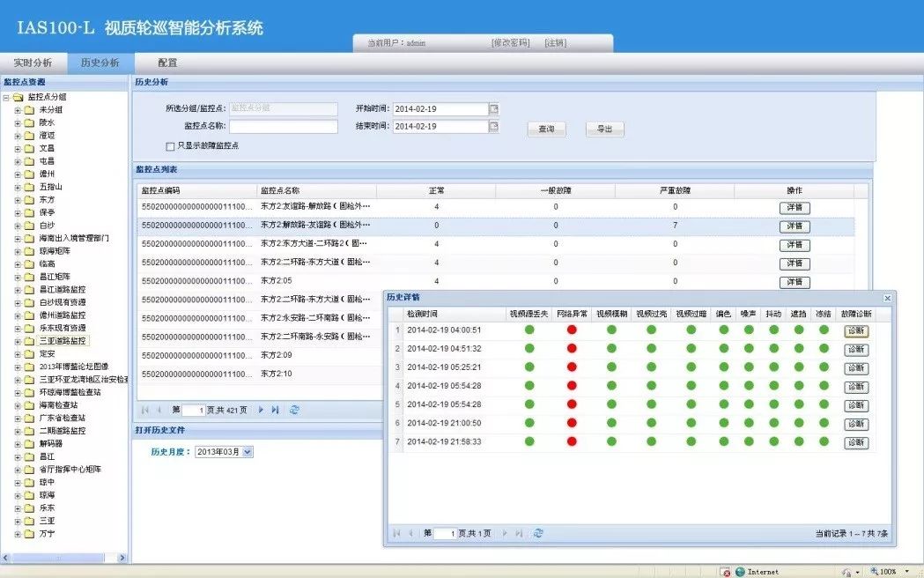Click the folder icon beside 解码器
The width and height of the screenshot is (924, 578).
point(29,444)
